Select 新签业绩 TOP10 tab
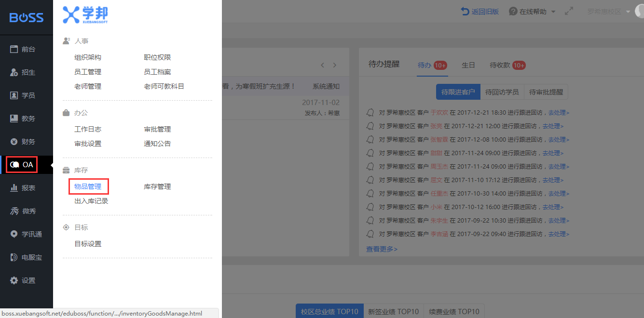Image resolution: width=644 pixels, height=318 pixels. pos(393,311)
